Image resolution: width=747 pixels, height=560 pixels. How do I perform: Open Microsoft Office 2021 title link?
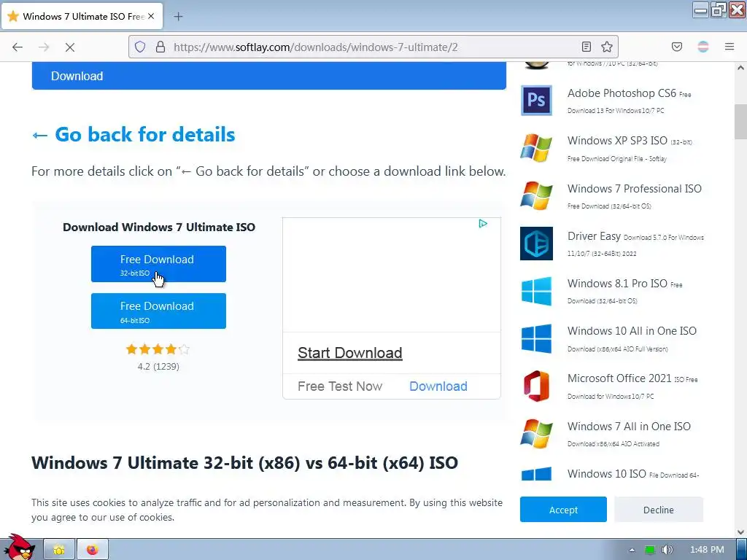pyautogui.click(x=619, y=378)
